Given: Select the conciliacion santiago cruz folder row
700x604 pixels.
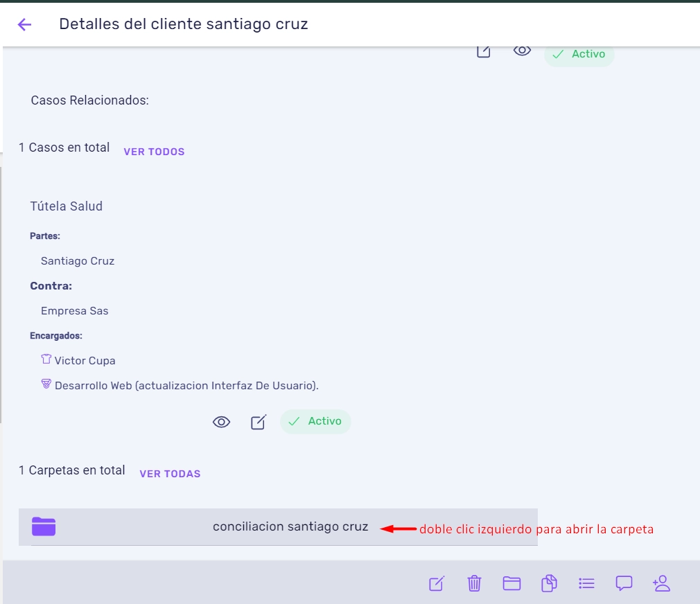Looking at the screenshot, I should pyautogui.click(x=278, y=527).
